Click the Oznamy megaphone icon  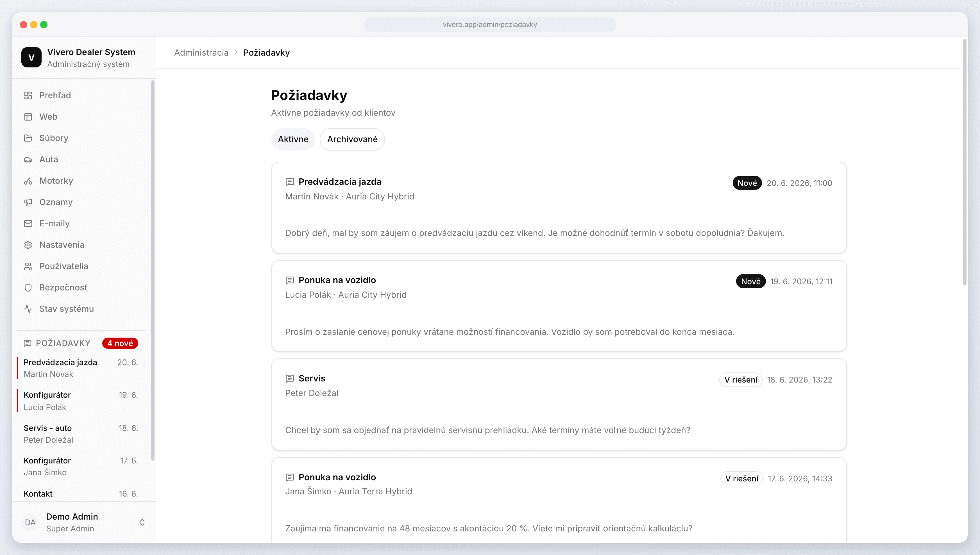point(28,202)
